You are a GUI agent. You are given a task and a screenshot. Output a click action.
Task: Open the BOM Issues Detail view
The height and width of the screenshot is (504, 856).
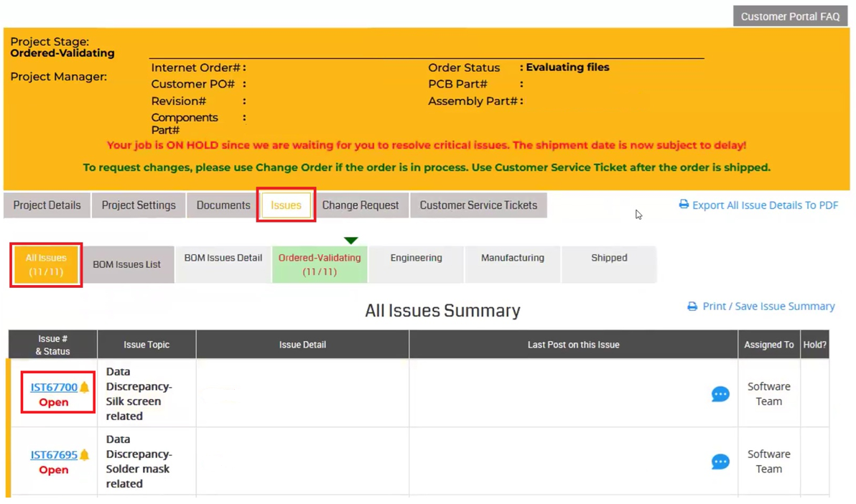point(222,257)
